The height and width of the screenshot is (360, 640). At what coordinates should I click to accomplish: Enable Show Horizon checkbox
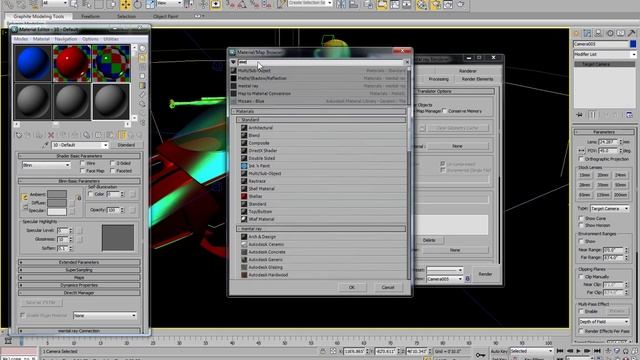[581, 225]
